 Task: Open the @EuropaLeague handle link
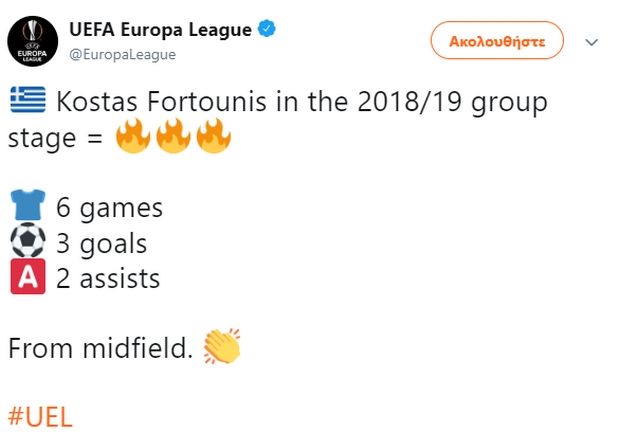[x=123, y=54]
